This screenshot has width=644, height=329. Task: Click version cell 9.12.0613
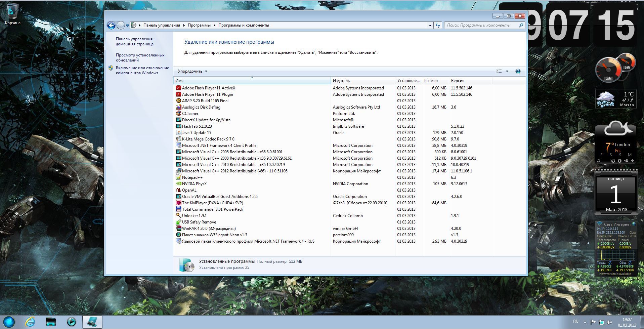[459, 184]
